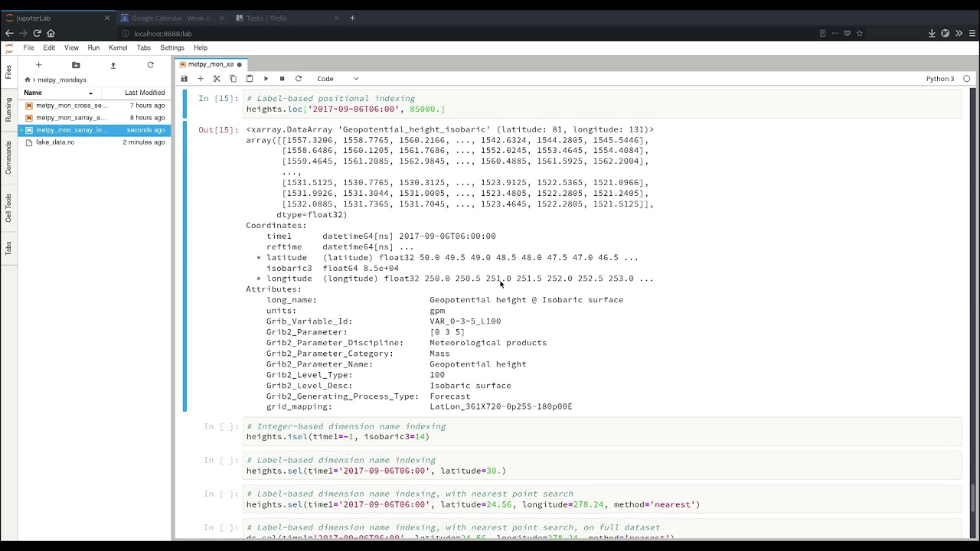Insert a cell below with the plus icon
Image resolution: width=980 pixels, height=551 pixels.
point(201,79)
